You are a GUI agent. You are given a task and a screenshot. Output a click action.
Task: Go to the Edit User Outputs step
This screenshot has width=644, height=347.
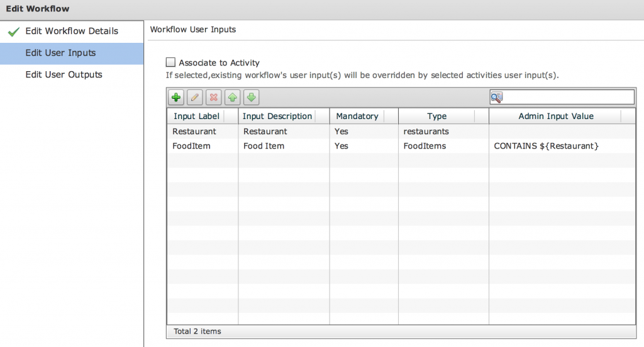(64, 74)
